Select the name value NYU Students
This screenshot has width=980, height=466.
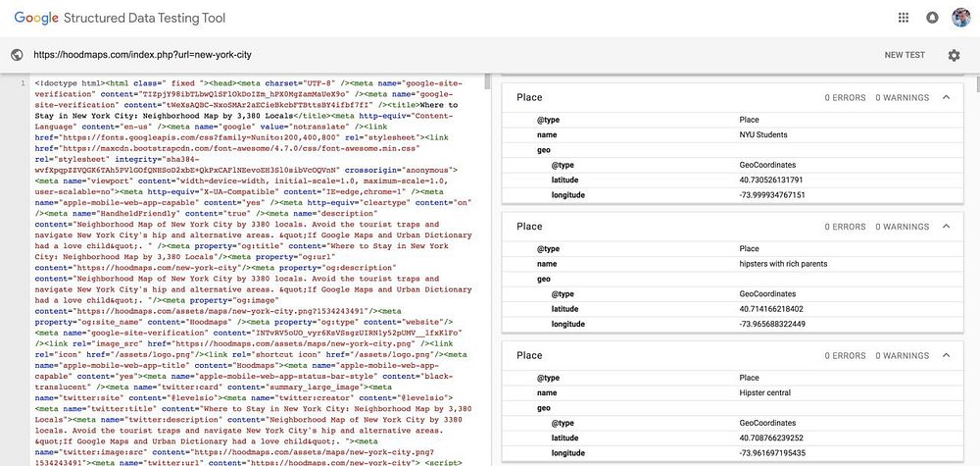point(763,135)
